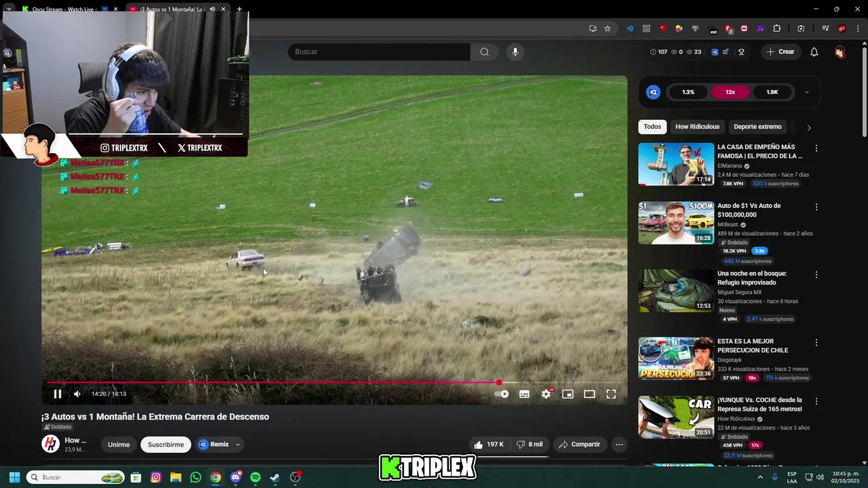Bookmark page with the star icon
The height and width of the screenshot is (488, 868).
[x=608, y=28]
